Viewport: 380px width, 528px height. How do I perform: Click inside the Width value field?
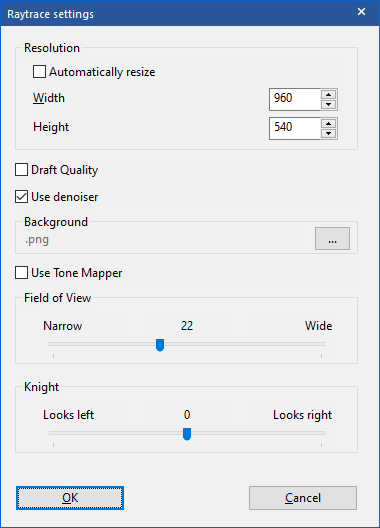point(295,99)
